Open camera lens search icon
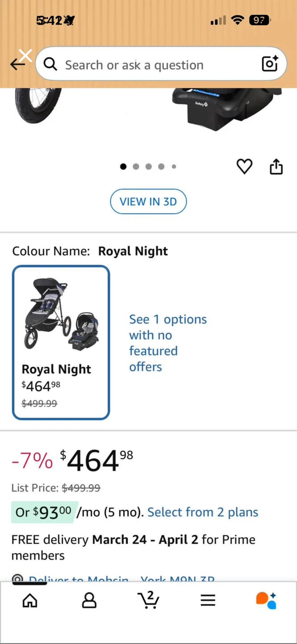 click(270, 64)
